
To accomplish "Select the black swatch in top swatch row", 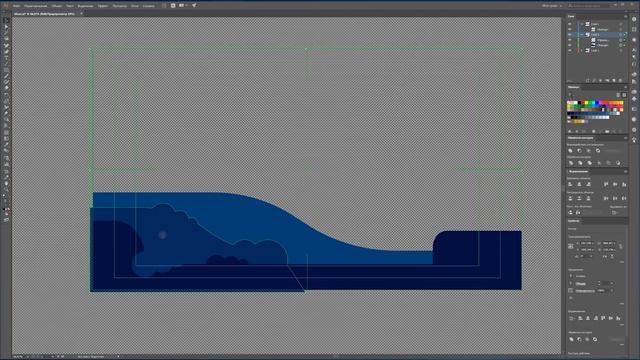I will [x=579, y=102].
